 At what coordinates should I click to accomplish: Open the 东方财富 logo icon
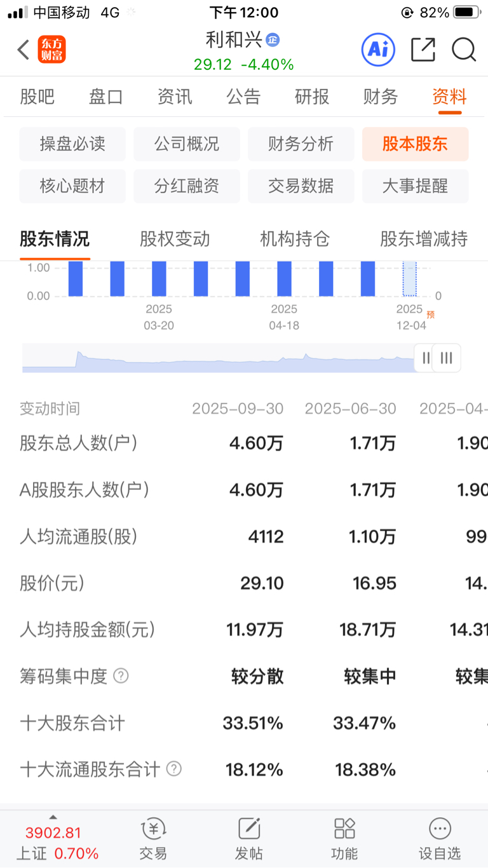[51, 50]
